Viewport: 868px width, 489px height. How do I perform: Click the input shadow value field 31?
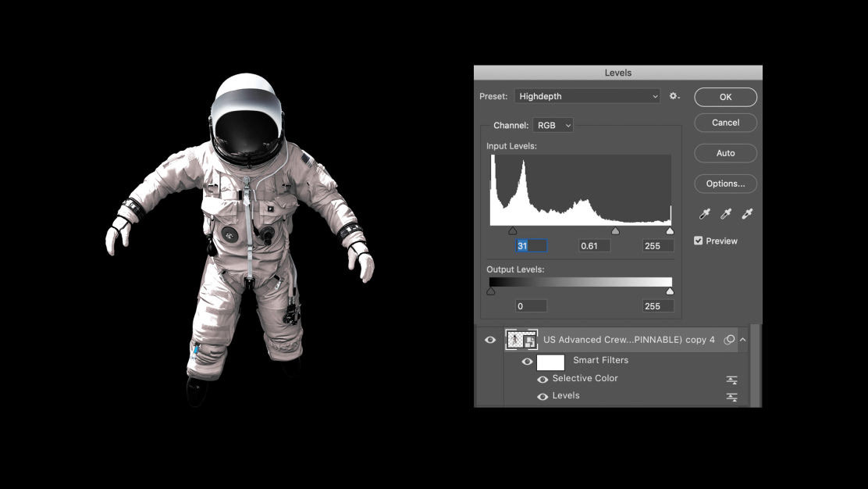(532, 246)
